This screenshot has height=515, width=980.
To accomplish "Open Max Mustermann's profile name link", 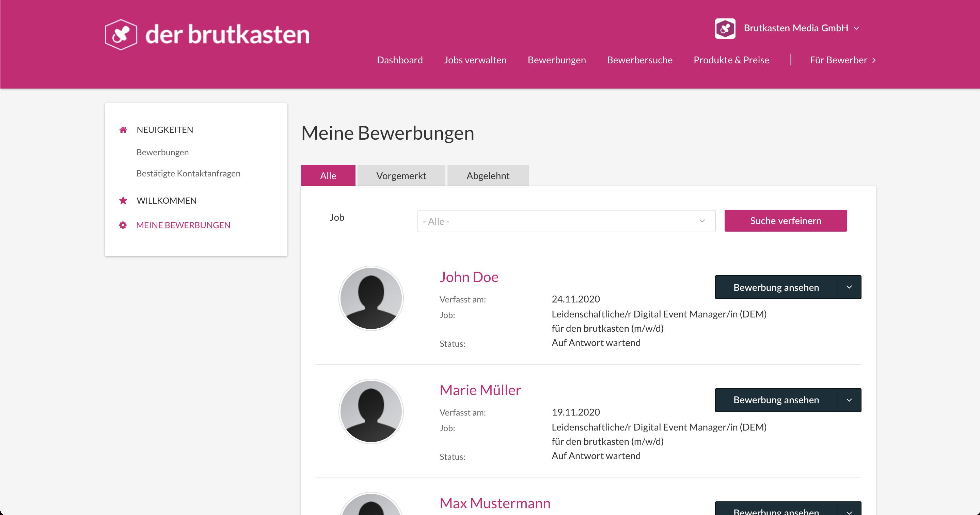I will click(x=495, y=503).
